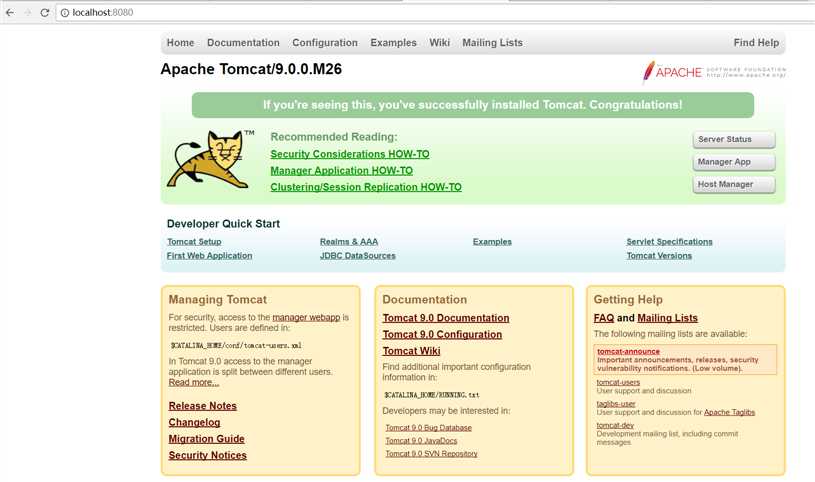
Task: Open the Wiki navigation item
Action: (x=440, y=43)
